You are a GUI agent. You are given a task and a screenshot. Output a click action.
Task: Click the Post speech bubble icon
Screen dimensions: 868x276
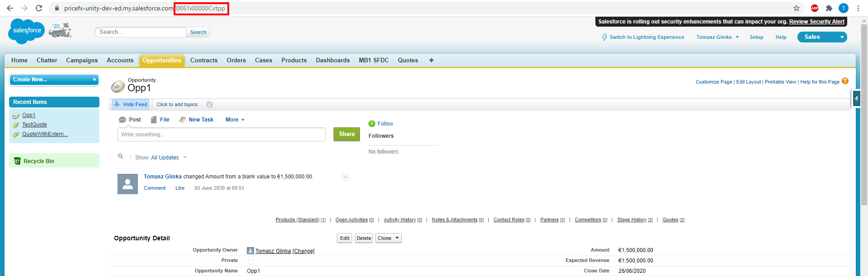(123, 120)
